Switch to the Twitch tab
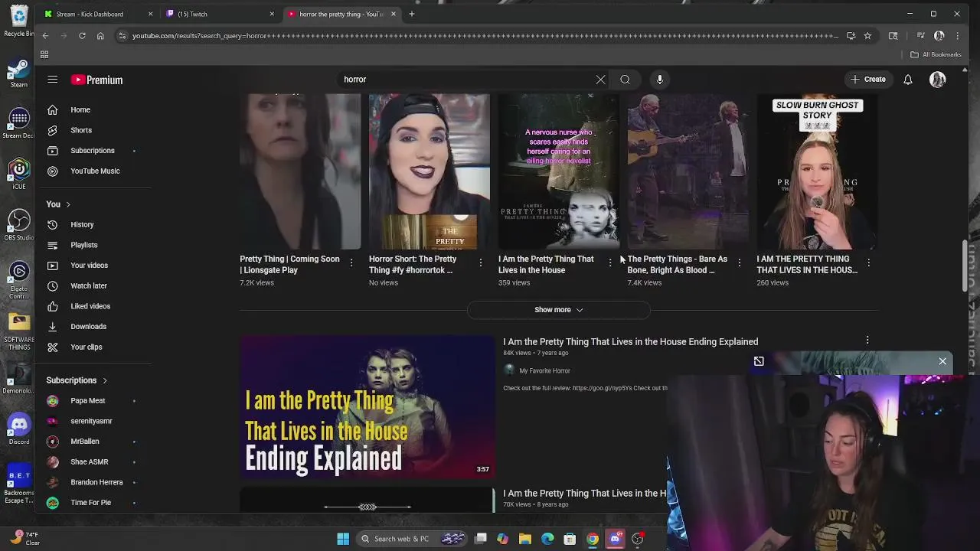 click(219, 14)
